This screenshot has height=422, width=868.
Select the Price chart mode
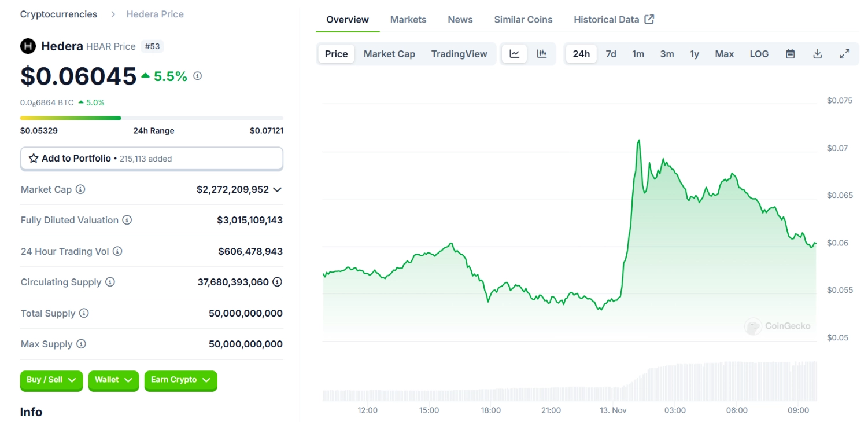tap(337, 54)
